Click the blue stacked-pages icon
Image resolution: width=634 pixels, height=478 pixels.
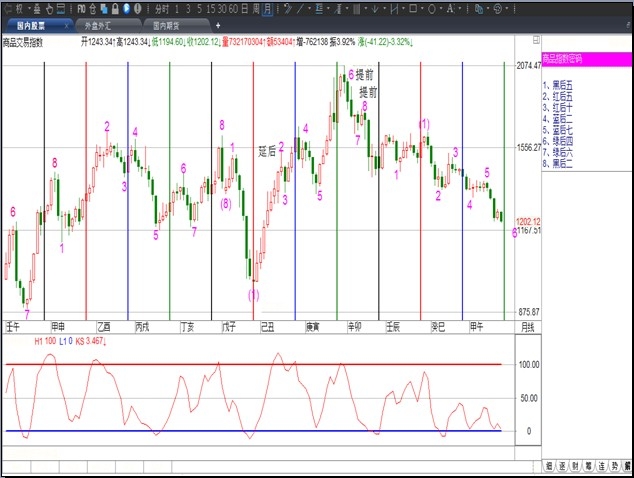coord(104,8)
